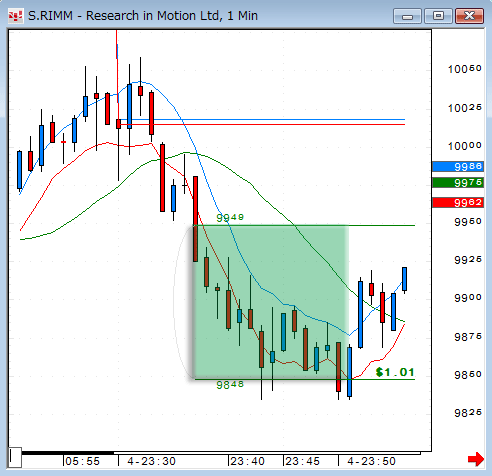
Task: Maximize the chart window
Action: 438,16
